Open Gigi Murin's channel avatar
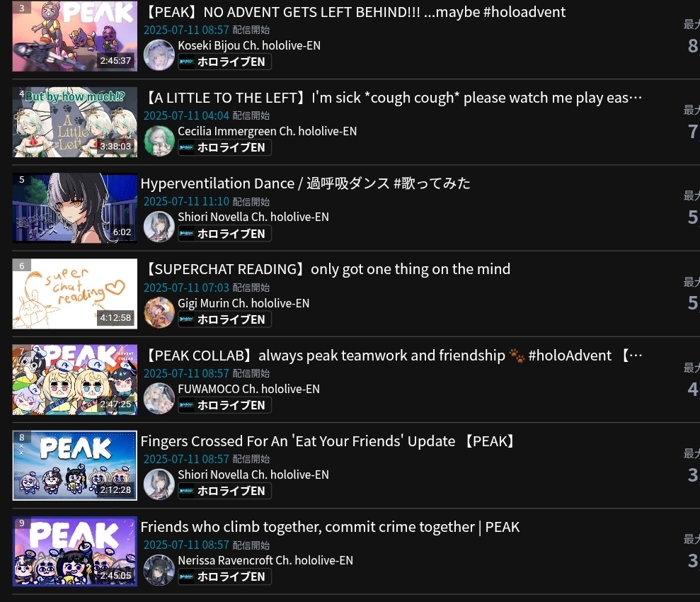This screenshot has width=700, height=602. tap(159, 312)
